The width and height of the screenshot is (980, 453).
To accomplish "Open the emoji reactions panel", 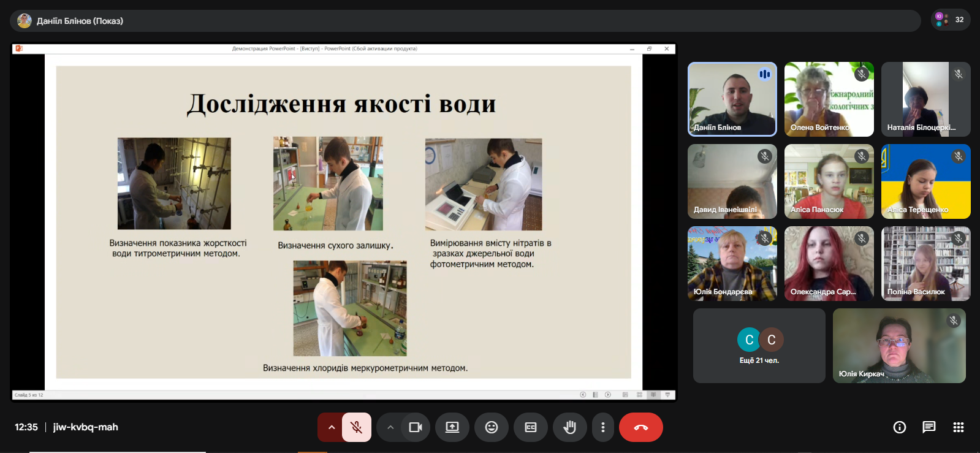I will [491, 427].
